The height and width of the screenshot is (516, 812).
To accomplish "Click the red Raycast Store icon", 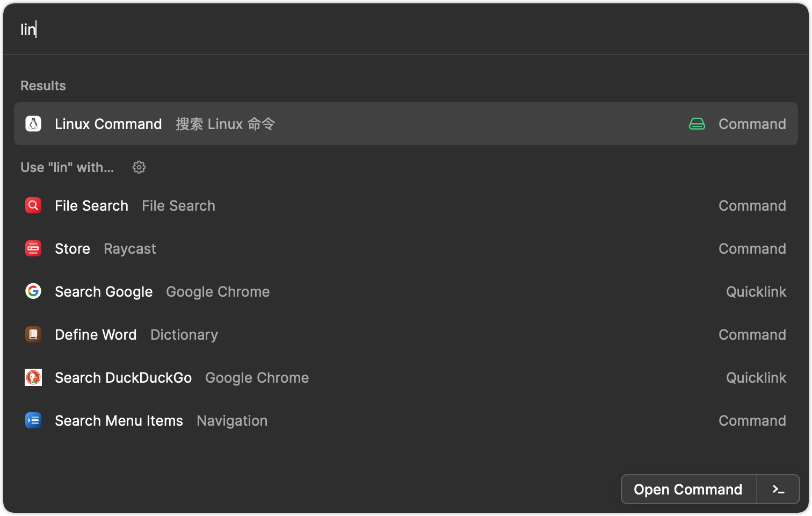I will click(33, 248).
